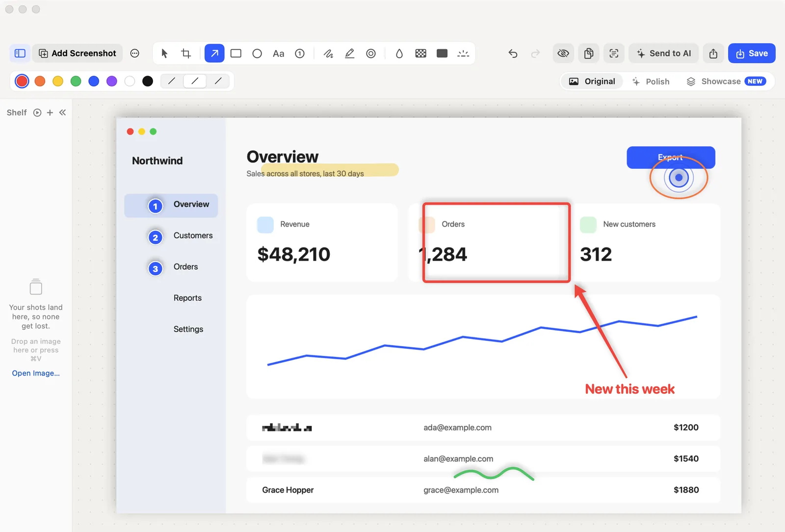Select the pointer selection tool
This screenshot has width=785, height=532.
(x=164, y=53)
